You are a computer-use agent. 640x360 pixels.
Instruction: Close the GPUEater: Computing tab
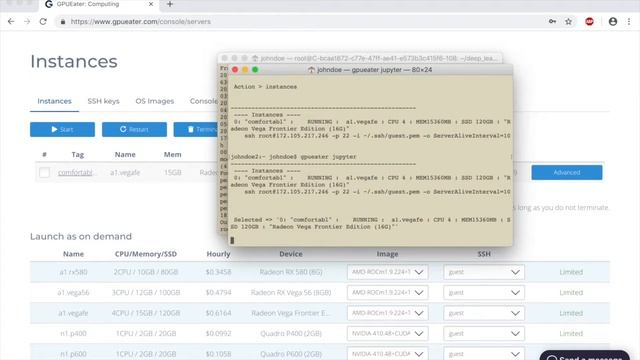click(151, 4)
